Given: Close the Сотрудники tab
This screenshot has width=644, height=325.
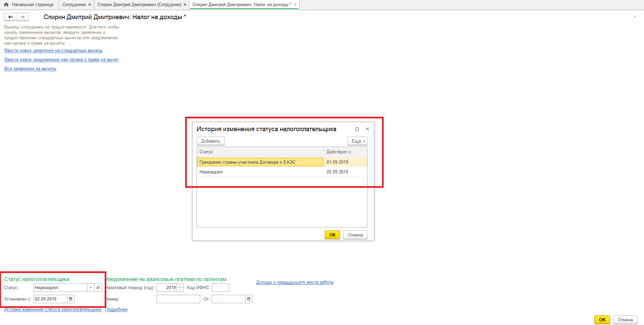Looking at the screenshot, I should (x=90, y=5).
